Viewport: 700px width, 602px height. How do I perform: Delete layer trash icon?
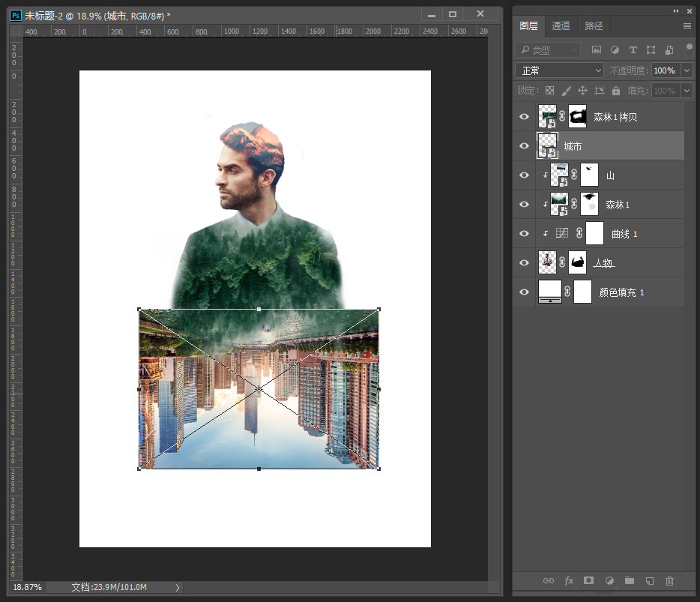click(669, 580)
